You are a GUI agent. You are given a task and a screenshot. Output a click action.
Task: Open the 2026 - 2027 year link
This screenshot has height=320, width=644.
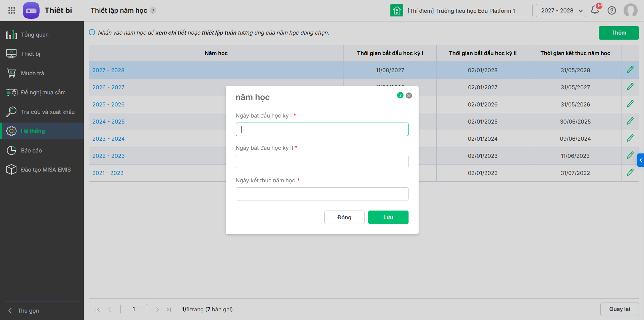tap(108, 87)
